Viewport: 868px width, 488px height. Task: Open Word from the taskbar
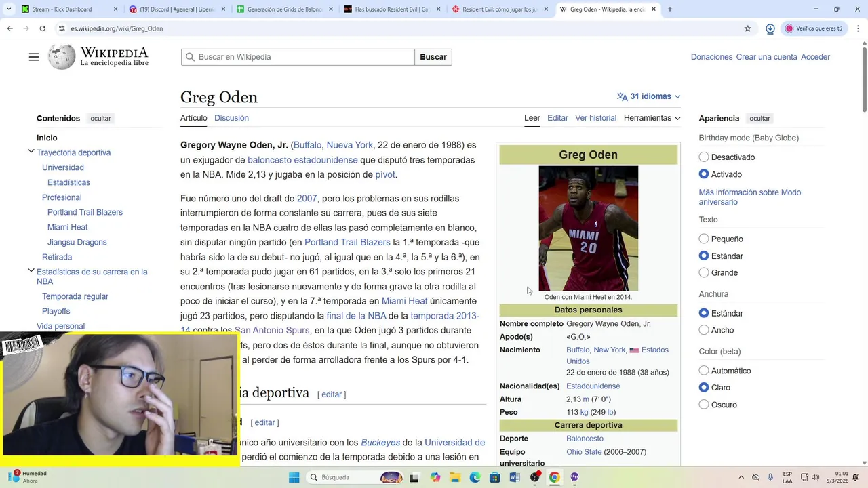click(x=515, y=477)
